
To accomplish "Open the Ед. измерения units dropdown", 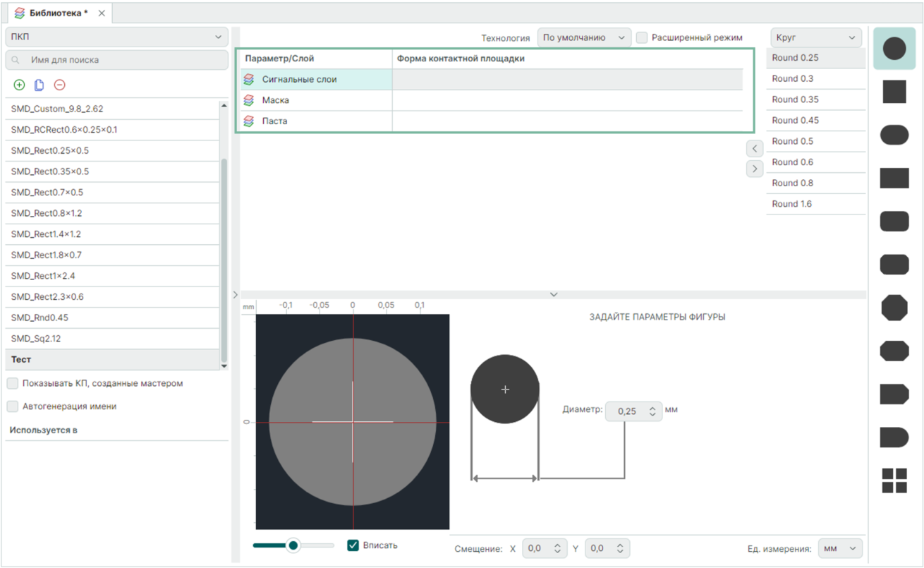I will (840, 548).
